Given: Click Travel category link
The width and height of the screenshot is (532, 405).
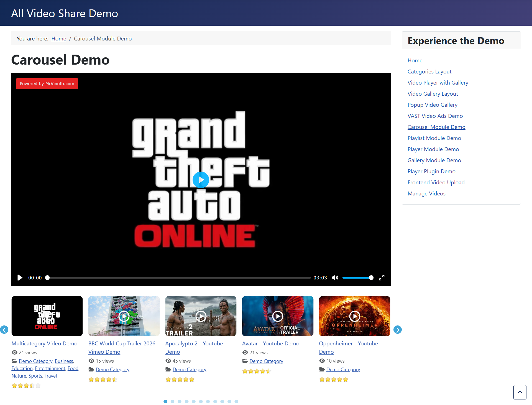Looking at the screenshot, I should [x=51, y=376].
